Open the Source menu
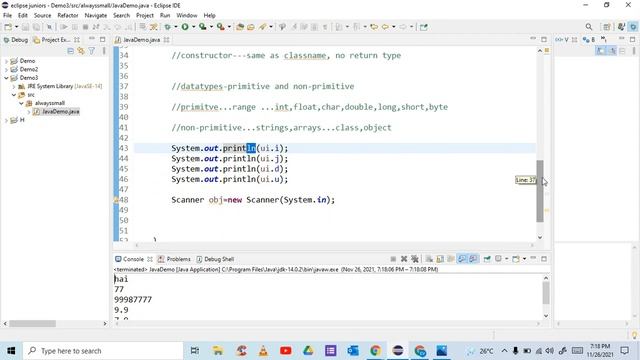This screenshot has width=640, height=360. click(42, 16)
